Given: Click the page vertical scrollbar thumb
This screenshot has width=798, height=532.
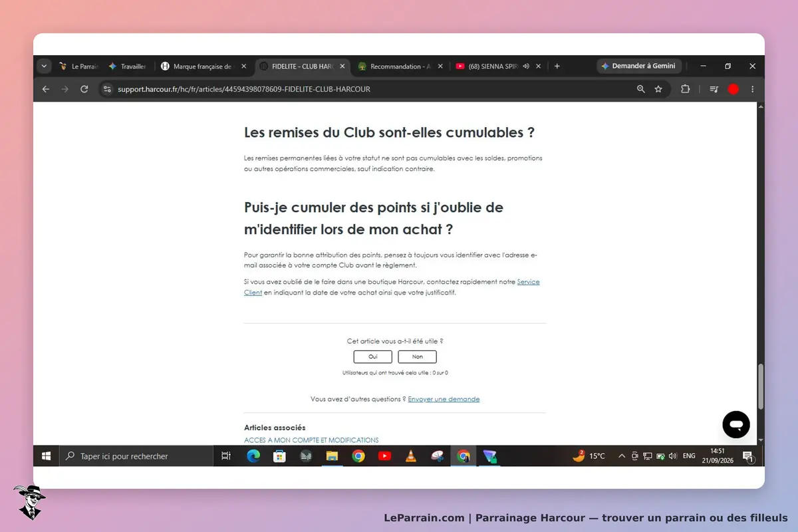Looking at the screenshot, I should [761, 387].
